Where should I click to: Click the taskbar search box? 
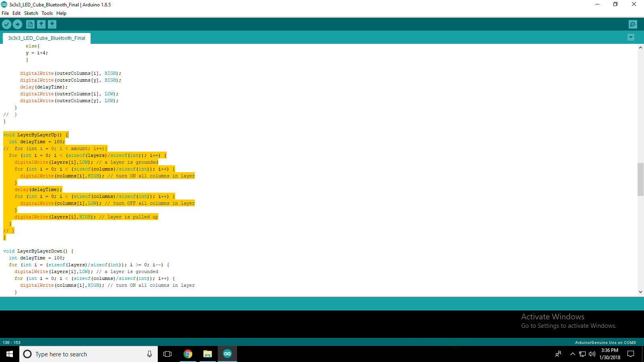[x=89, y=354]
